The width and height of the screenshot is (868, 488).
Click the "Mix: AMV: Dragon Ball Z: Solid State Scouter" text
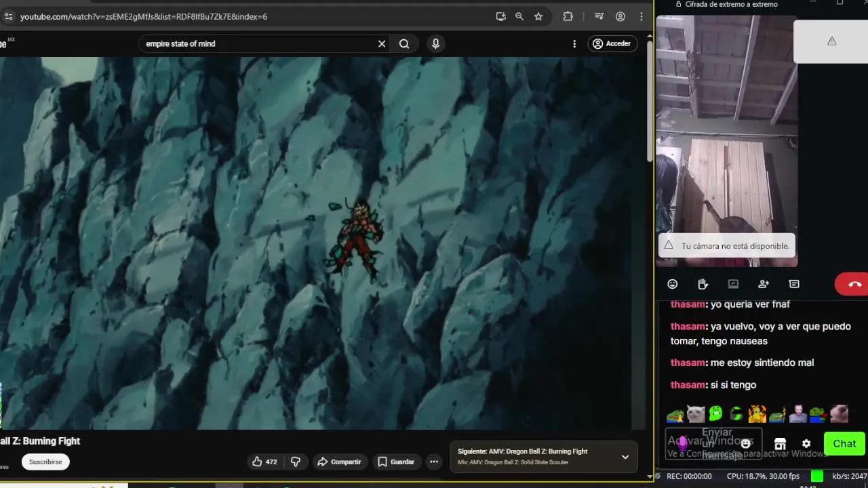[513, 462]
